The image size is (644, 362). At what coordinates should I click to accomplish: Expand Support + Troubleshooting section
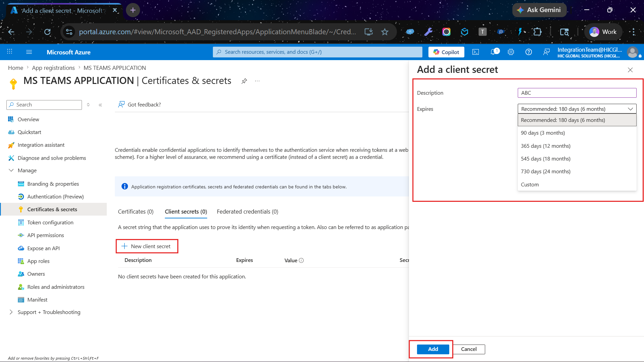[x=11, y=312]
